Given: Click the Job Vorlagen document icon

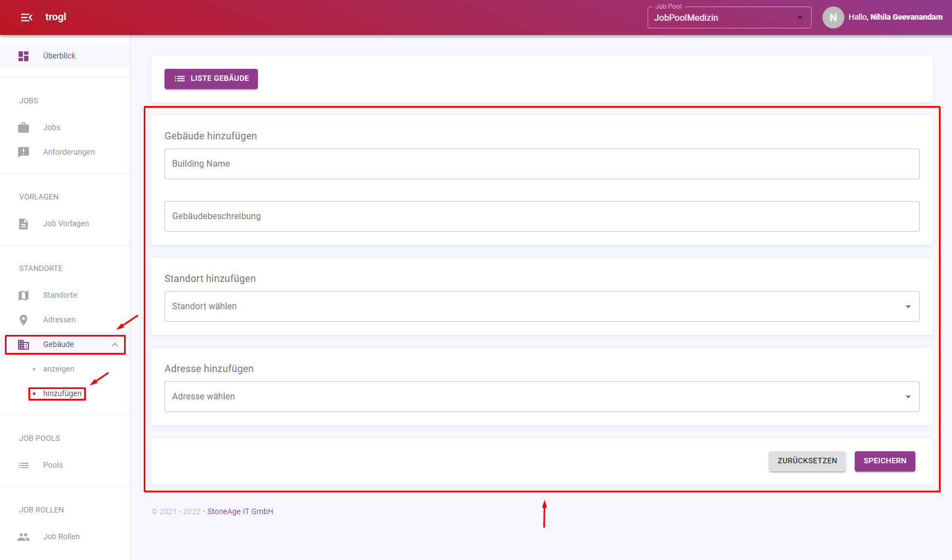Looking at the screenshot, I should click(23, 223).
